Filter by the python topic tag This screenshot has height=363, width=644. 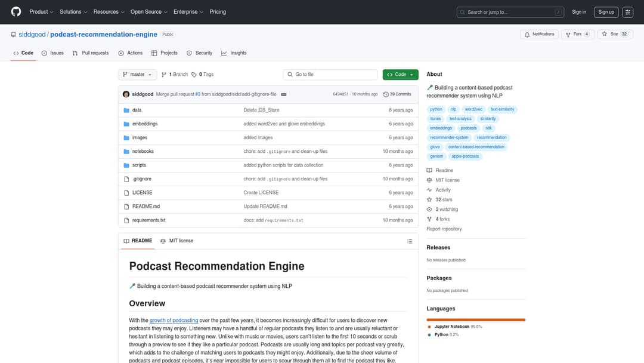click(x=436, y=109)
